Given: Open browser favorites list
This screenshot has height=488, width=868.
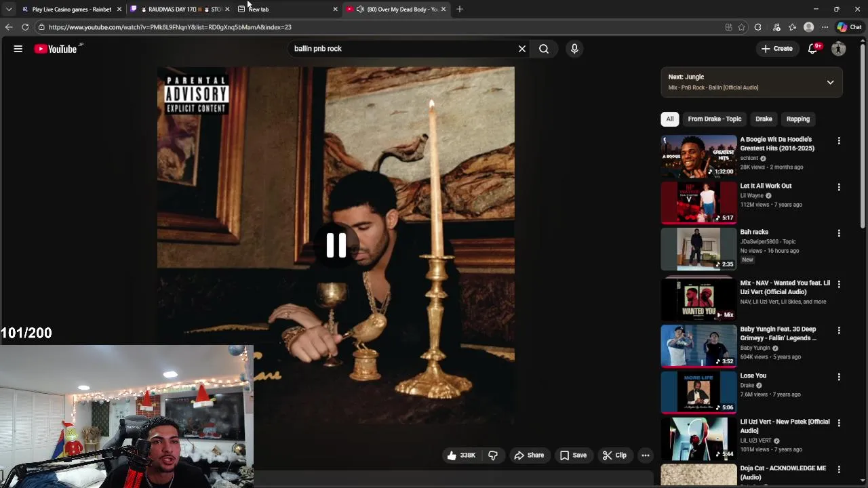Looking at the screenshot, I should point(793,27).
